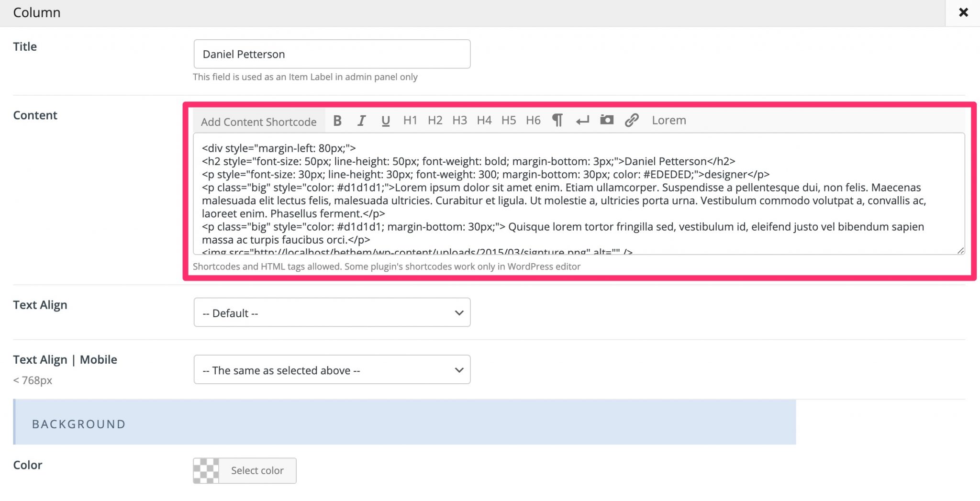The width and height of the screenshot is (980, 501).
Task: Apply the H3 heading format
Action: 459,121
